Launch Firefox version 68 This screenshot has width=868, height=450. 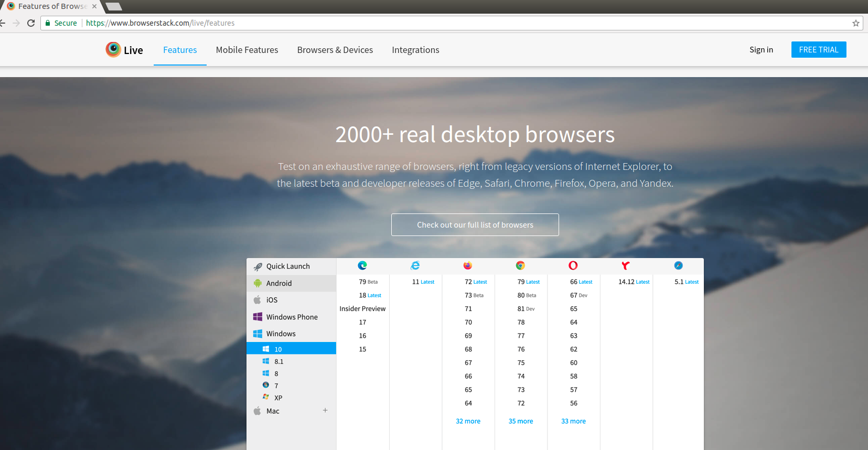tap(468, 349)
